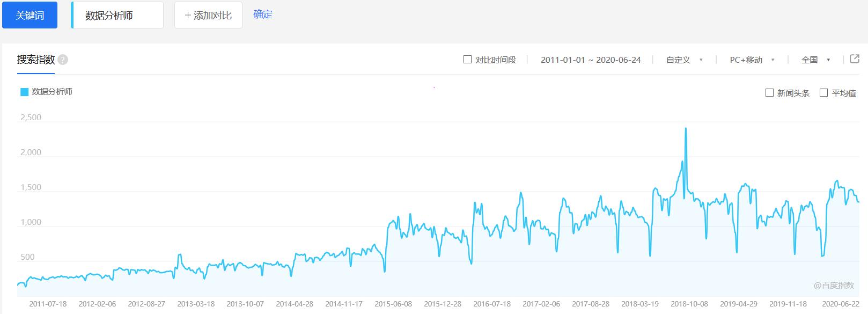Click the export icon at top right
Image resolution: width=868 pixels, height=314 pixels.
point(855,59)
